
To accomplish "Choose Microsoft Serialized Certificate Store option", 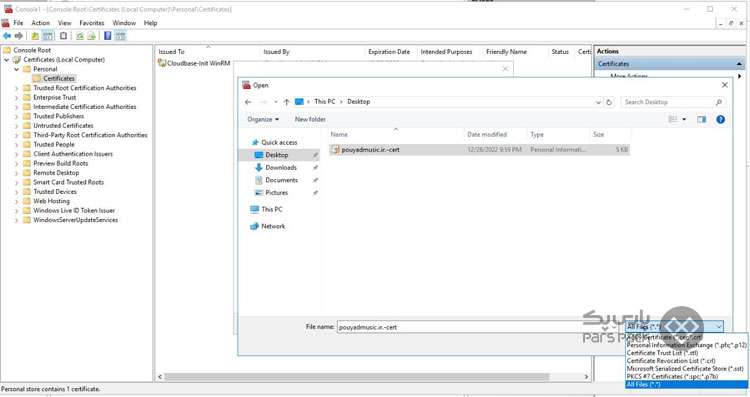I will coord(686,368).
